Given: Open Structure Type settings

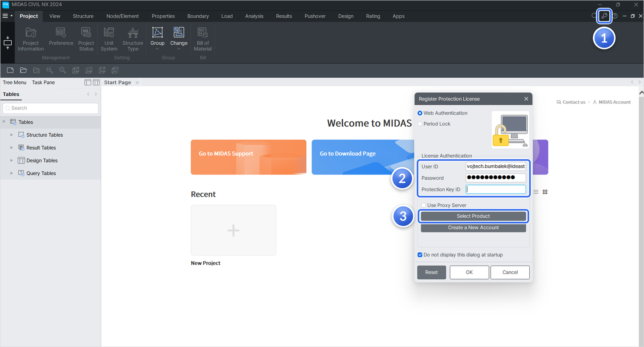Looking at the screenshot, I should click(133, 39).
